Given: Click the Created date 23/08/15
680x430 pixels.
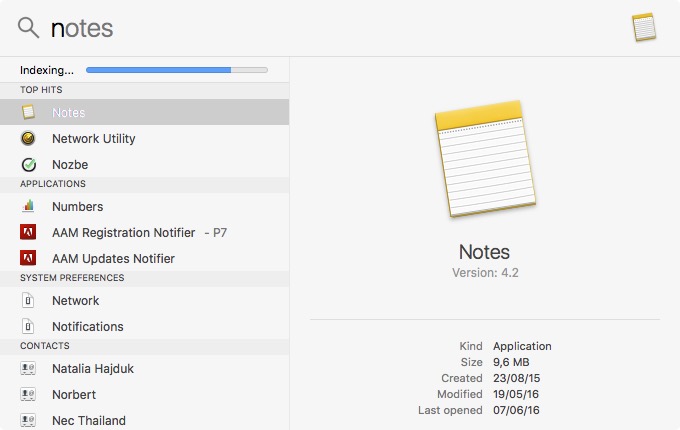Looking at the screenshot, I should pos(517,378).
